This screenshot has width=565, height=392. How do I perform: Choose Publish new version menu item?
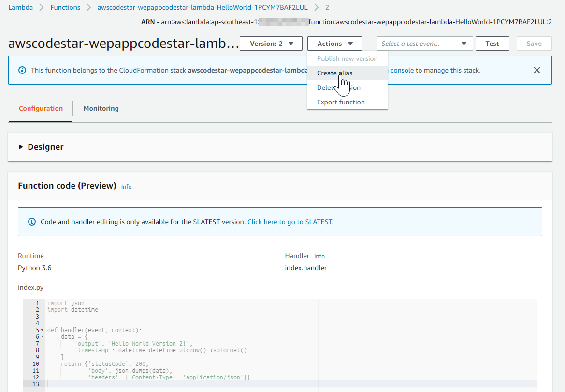348,59
